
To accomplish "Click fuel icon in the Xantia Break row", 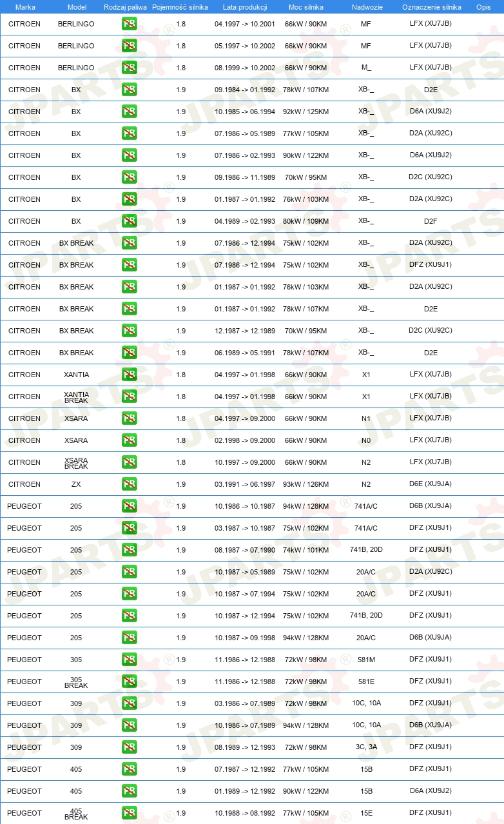I will coord(129,397).
